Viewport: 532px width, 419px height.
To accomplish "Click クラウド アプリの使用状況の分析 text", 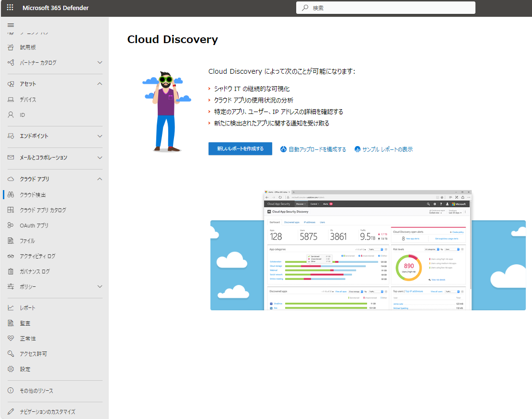I will coord(254,101).
